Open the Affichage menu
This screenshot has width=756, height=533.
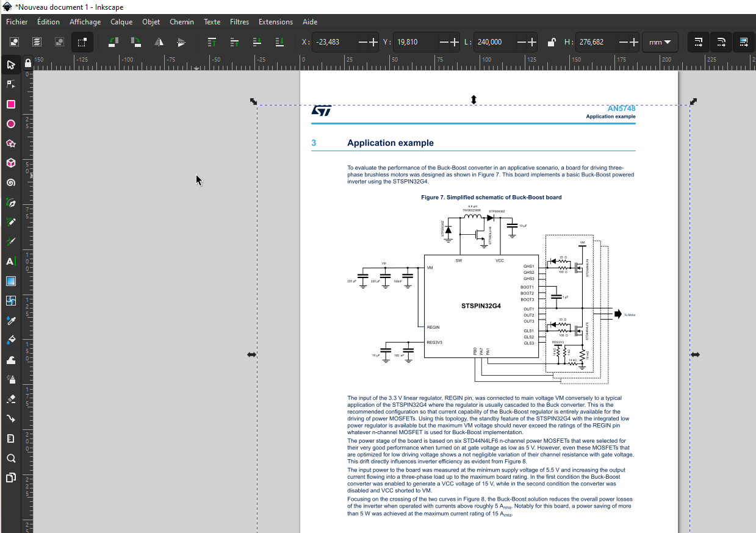tap(85, 22)
